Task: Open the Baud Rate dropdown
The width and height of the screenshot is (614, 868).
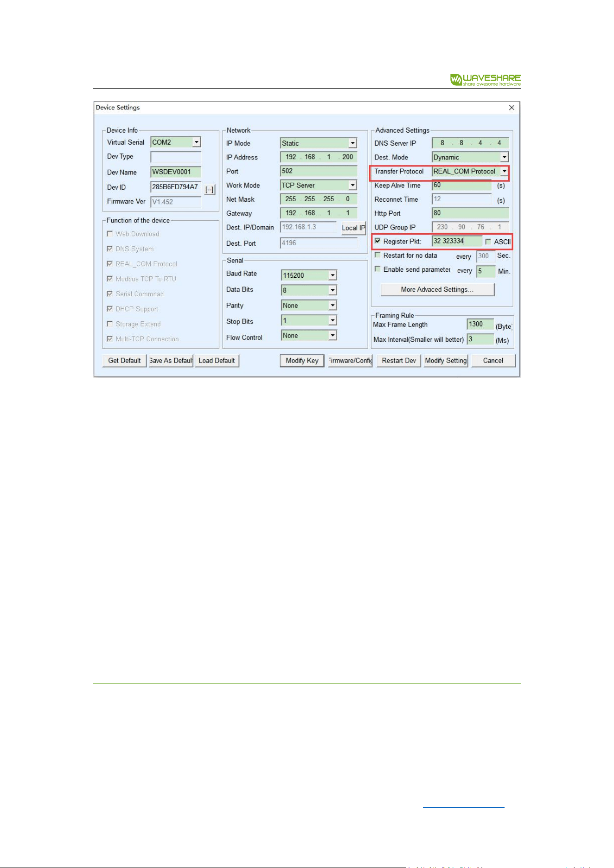Action: click(333, 275)
